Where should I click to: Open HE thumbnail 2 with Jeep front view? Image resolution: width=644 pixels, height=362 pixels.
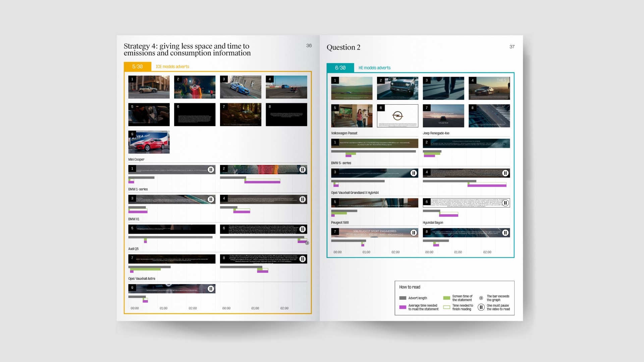[397, 88]
